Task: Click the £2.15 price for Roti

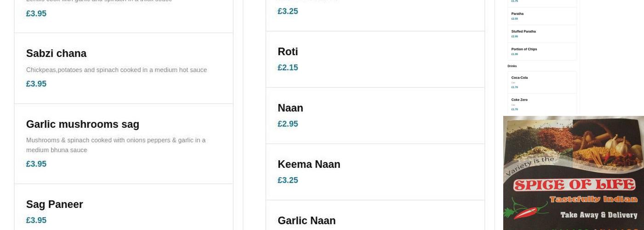Action: 287,68
